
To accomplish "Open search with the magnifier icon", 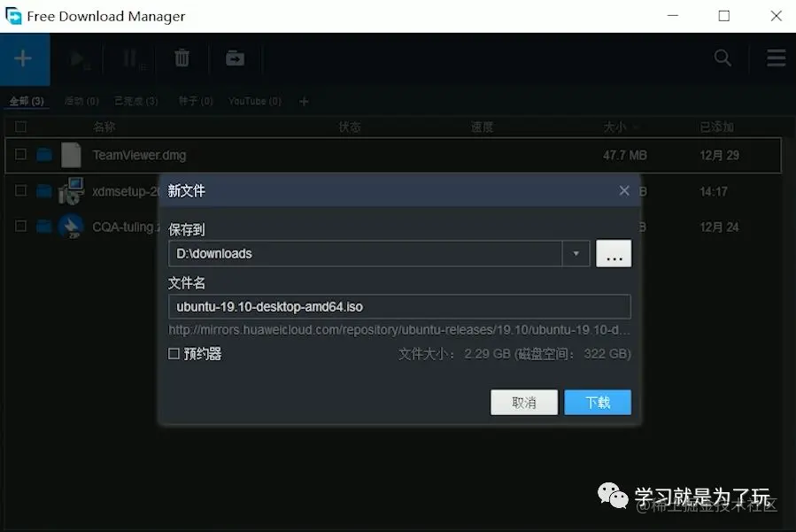I will [x=723, y=58].
